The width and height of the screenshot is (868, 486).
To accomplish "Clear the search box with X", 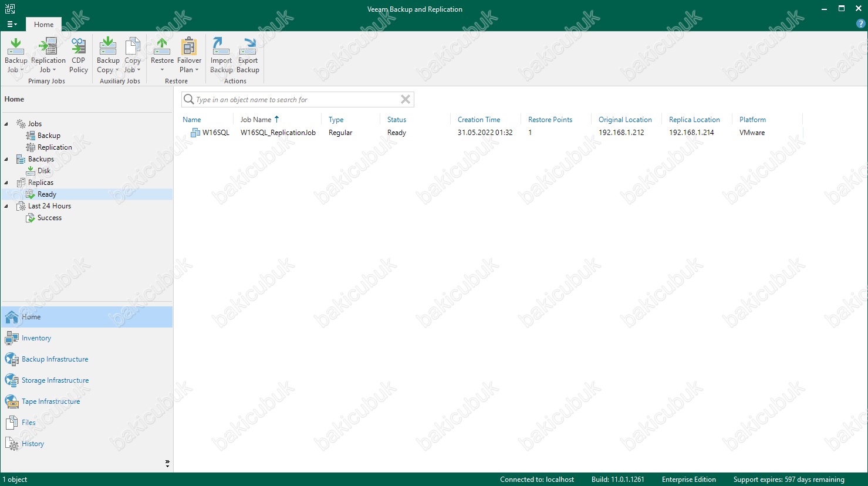I will [406, 99].
